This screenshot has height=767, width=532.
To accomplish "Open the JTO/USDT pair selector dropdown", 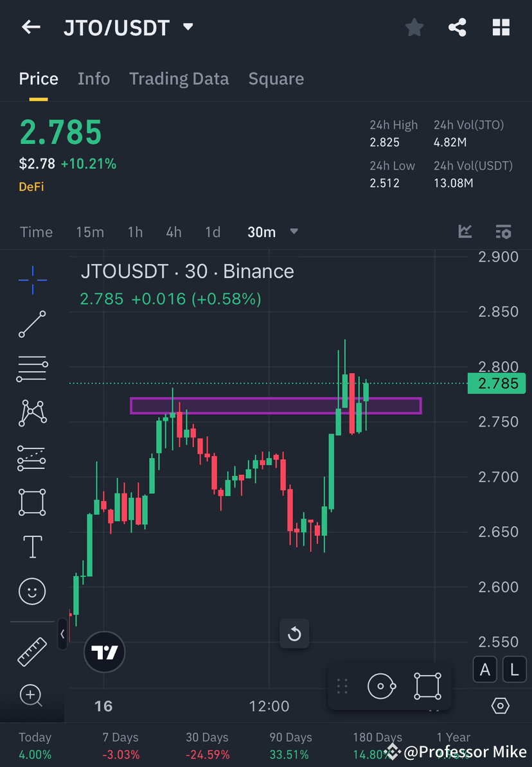I will (187, 27).
